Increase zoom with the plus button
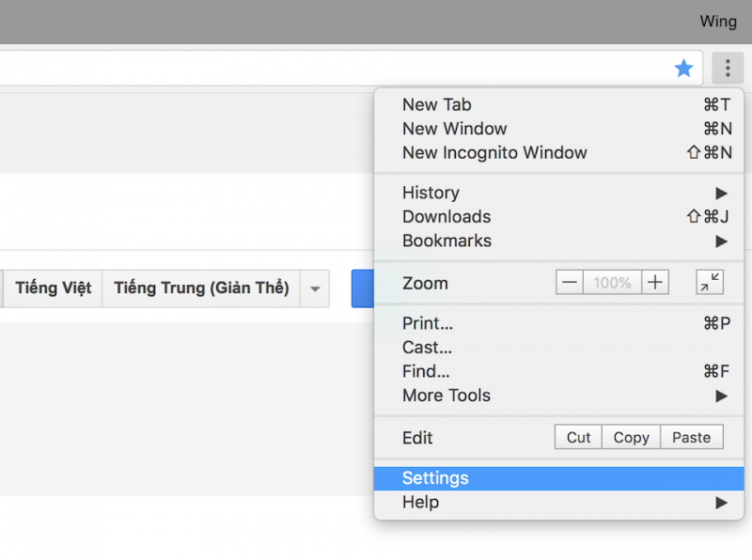 point(655,283)
